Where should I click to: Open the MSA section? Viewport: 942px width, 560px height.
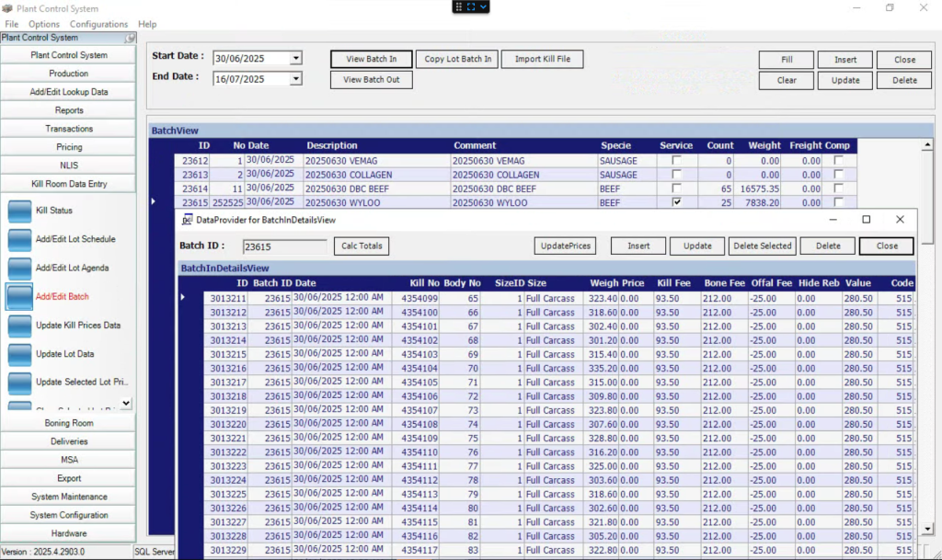[68, 460]
